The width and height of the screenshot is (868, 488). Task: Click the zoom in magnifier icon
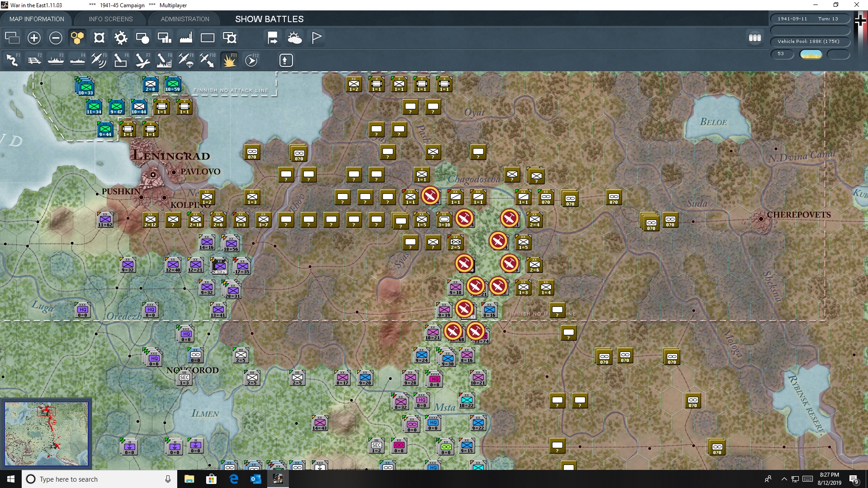click(33, 38)
